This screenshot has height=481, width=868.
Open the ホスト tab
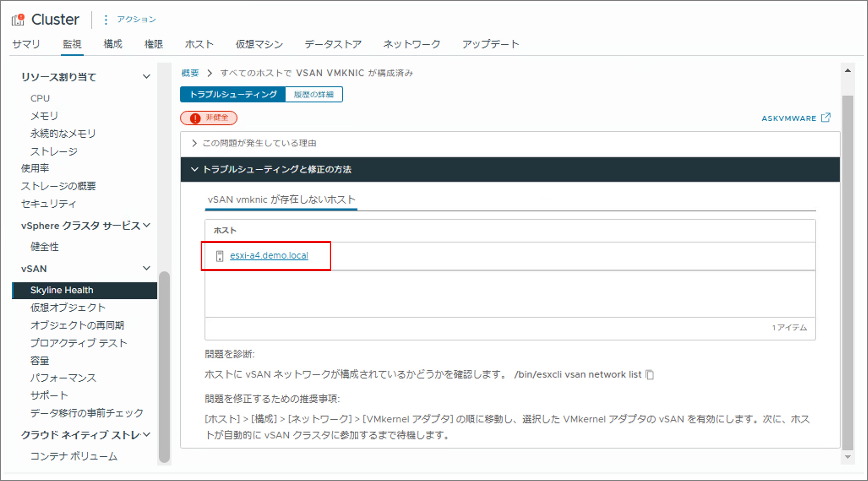pyautogui.click(x=199, y=44)
